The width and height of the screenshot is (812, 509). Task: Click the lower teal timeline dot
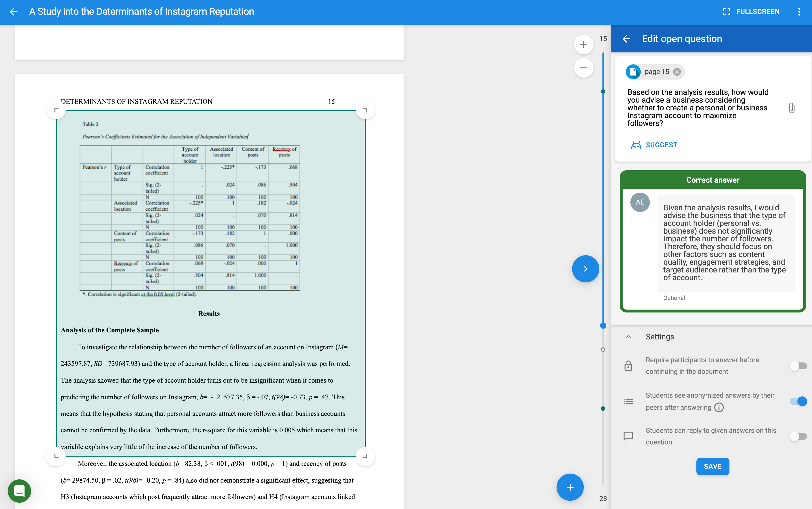[x=603, y=409]
